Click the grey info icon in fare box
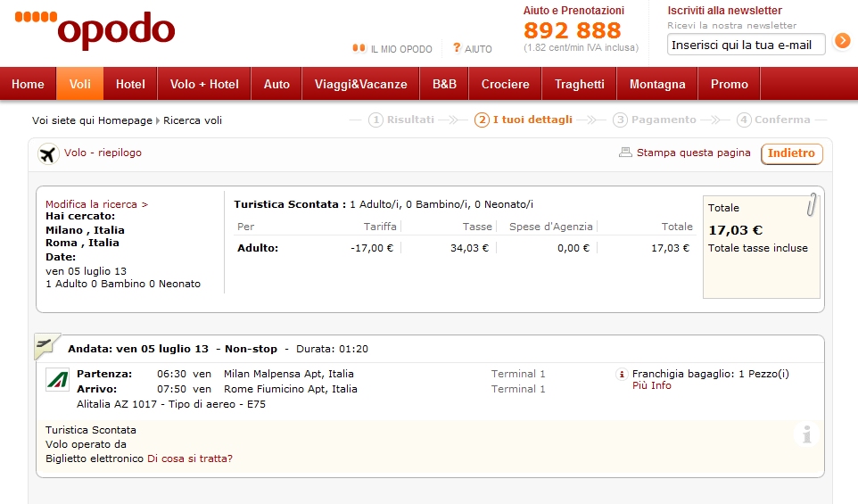The height and width of the screenshot is (504, 858). (x=806, y=434)
